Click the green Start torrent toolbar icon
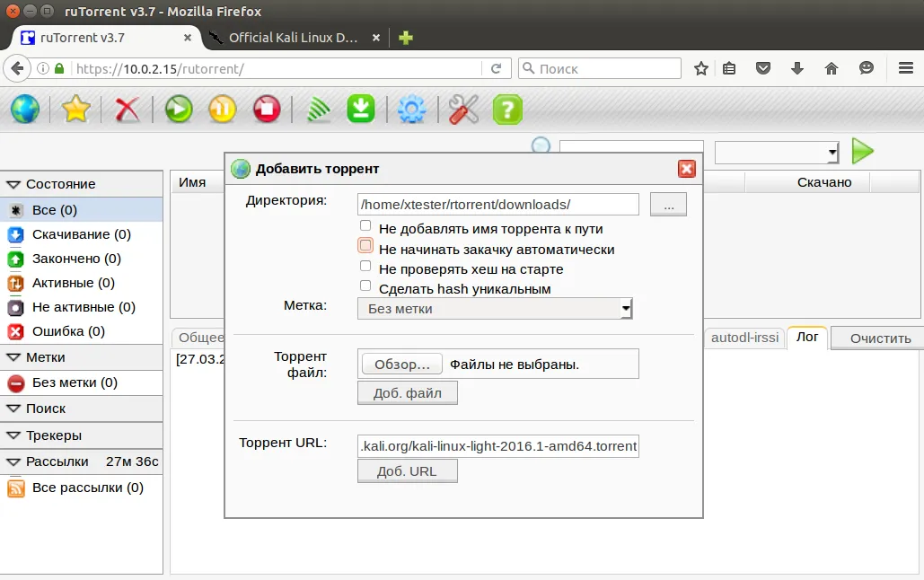Viewport: 924px width, 580px height. click(179, 109)
